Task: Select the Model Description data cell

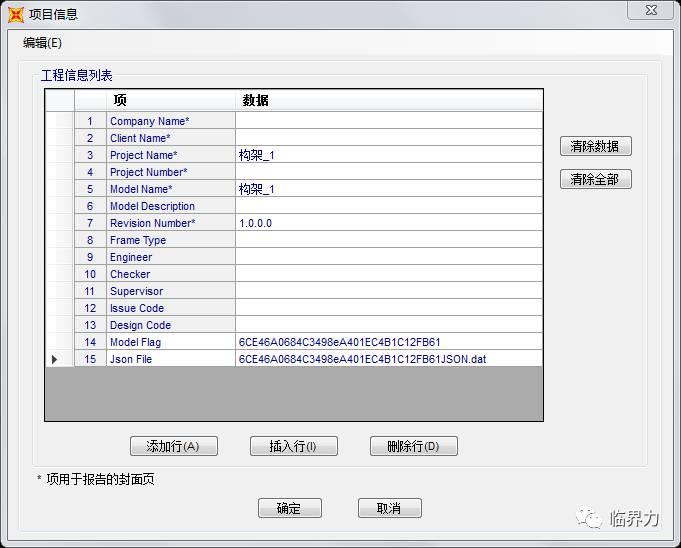Action: (x=389, y=206)
